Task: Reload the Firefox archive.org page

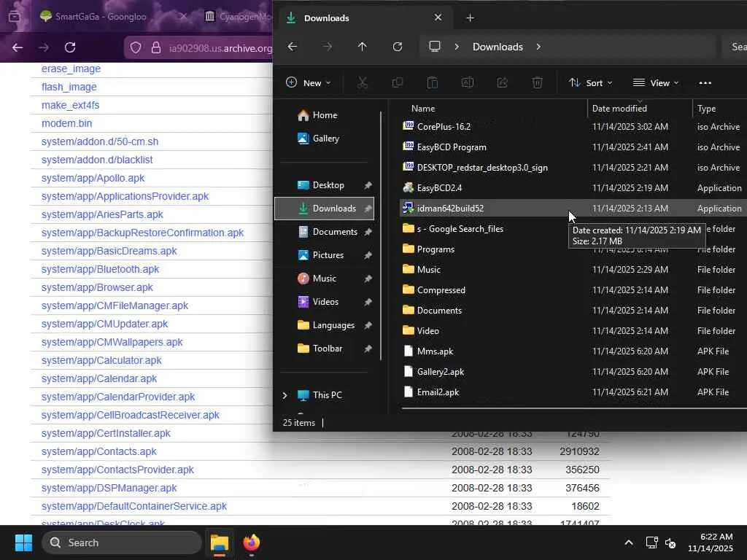Action: [70, 47]
